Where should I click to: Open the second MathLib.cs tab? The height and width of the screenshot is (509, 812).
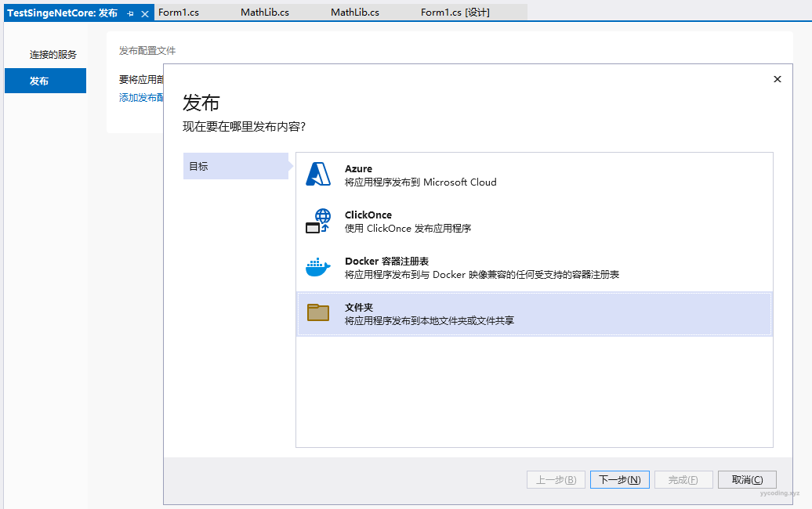pos(355,13)
